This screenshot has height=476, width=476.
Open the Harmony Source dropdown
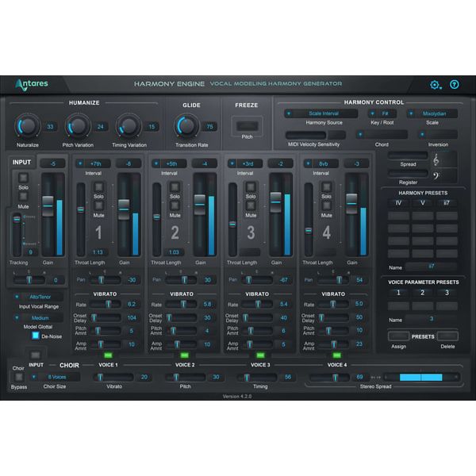click(x=321, y=113)
